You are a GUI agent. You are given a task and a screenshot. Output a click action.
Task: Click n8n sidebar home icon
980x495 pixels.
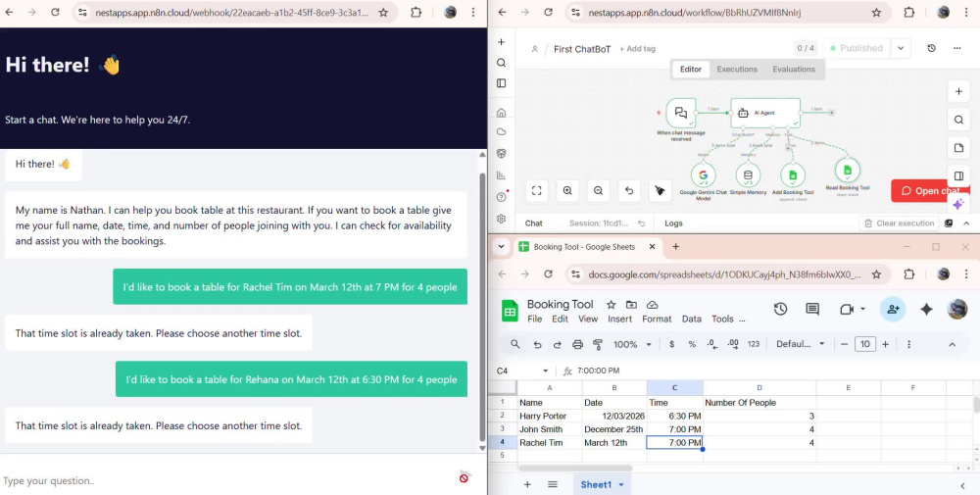501,113
